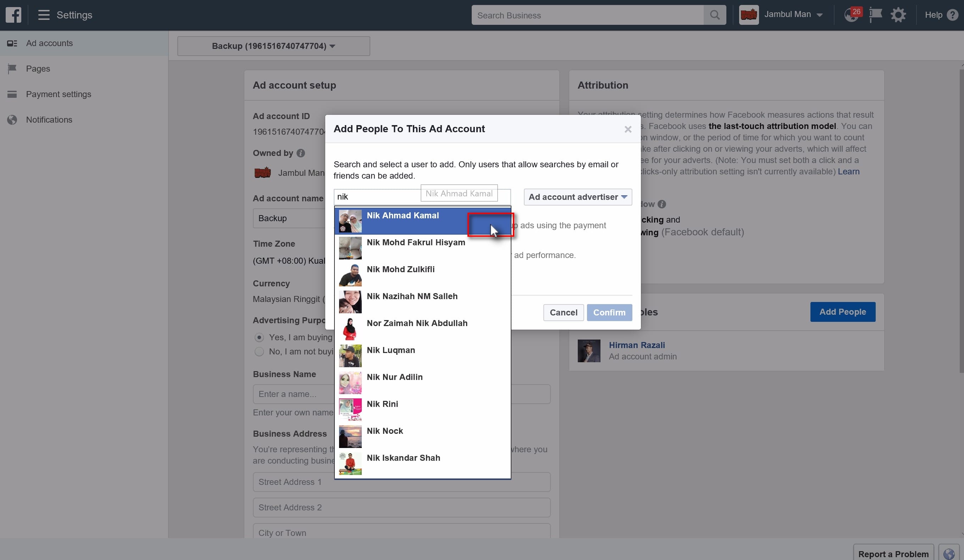Image resolution: width=964 pixels, height=560 pixels.
Task: Choose Nik Luqman from results
Action: pos(422,355)
